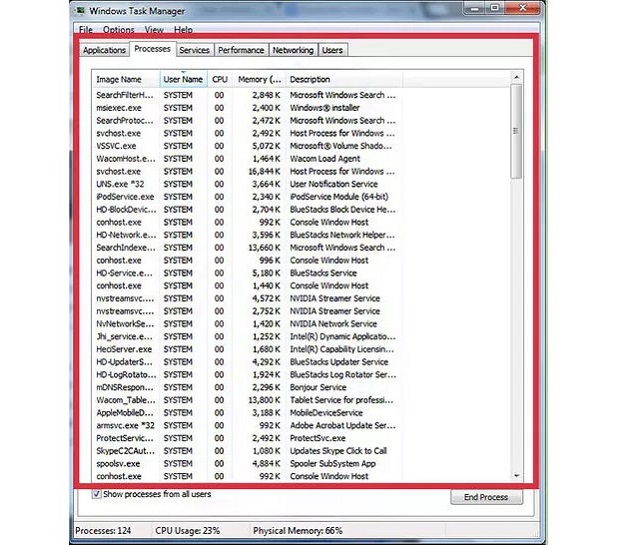The image size is (640, 545).
Task: Click the Bonjour Service description
Action: point(318,387)
